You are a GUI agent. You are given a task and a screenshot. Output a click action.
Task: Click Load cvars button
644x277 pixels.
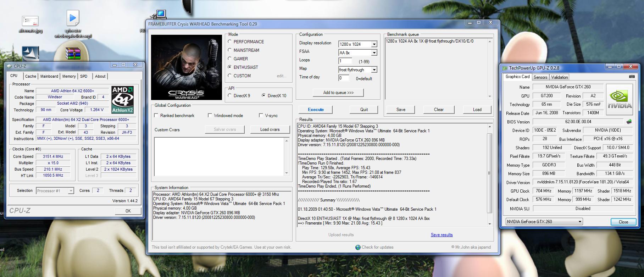click(270, 129)
